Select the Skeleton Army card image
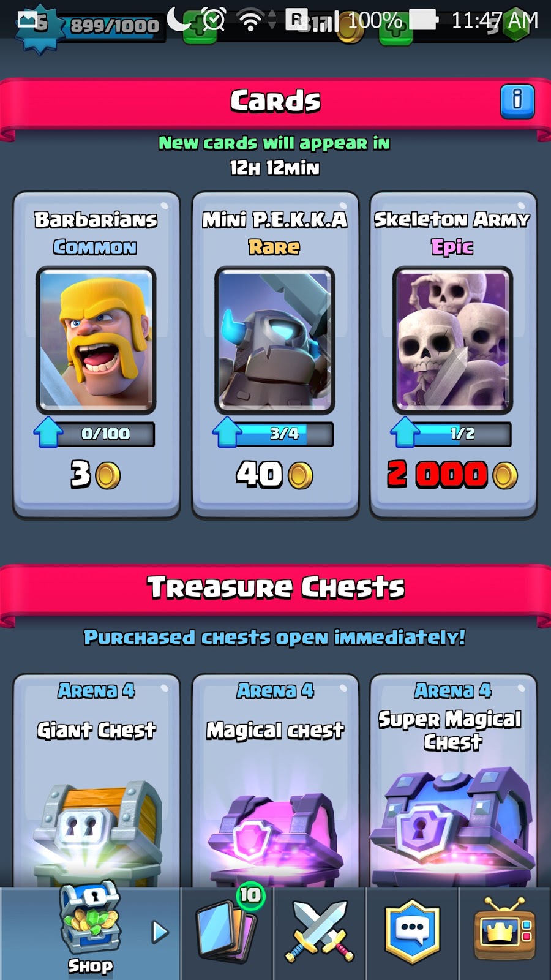This screenshot has height=980, width=551. point(452,341)
